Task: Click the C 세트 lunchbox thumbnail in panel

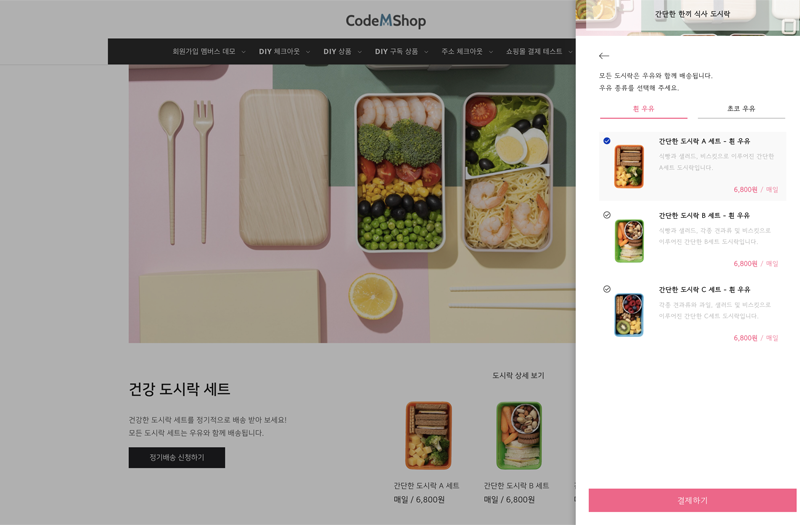Action: click(x=629, y=315)
